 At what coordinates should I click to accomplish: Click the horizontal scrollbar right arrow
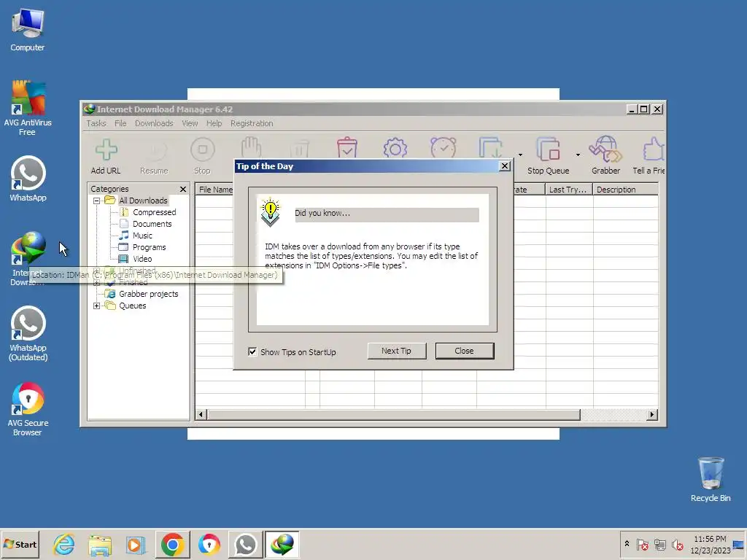click(652, 415)
